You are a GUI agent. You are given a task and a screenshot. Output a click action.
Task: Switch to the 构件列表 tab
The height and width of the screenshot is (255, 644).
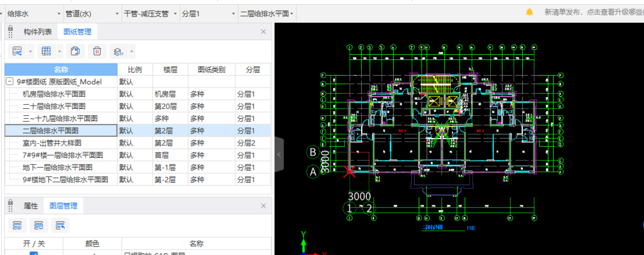click(x=38, y=32)
